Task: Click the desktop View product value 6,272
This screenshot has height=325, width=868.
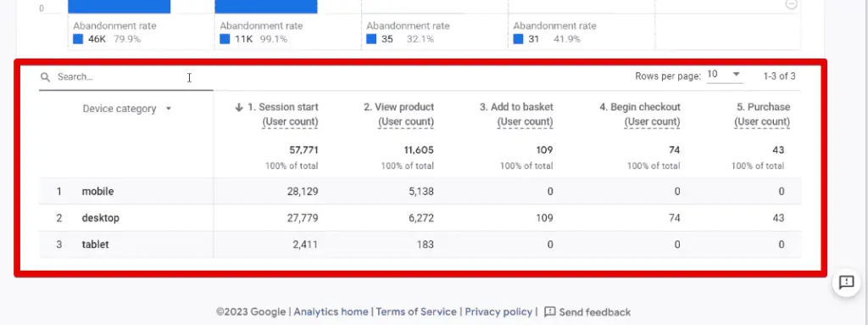Action: click(x=422, y=218)
